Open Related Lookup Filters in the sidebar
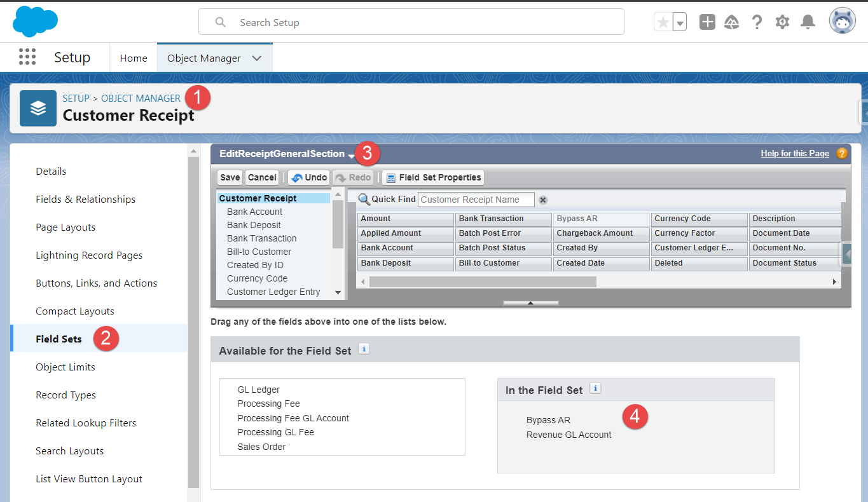Viewport: 868px width, 502px height. click(x=86, y=423)
